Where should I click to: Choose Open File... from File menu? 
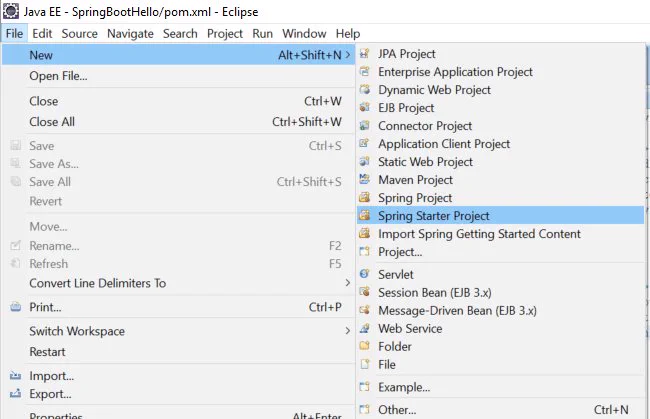click(178, 76)
